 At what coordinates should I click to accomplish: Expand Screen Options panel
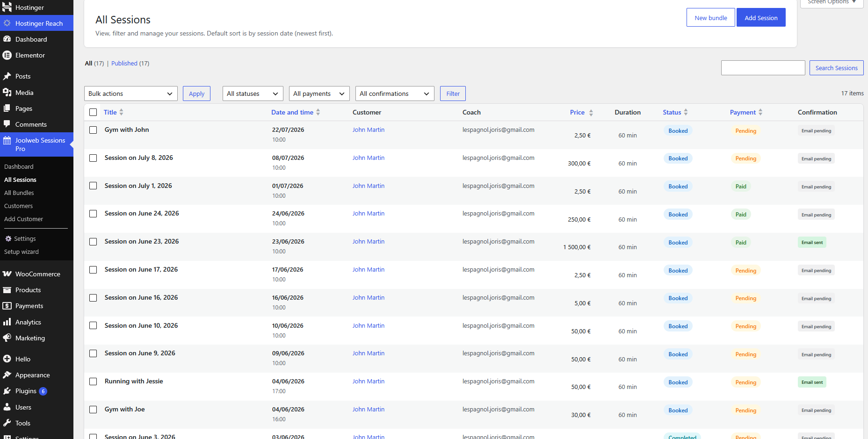832,2
